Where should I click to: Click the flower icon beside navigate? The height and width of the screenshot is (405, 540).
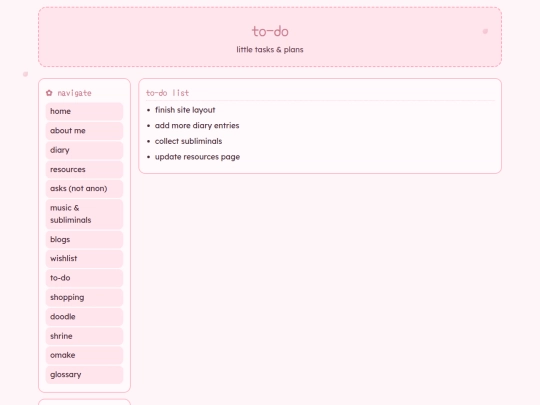pyautogui.click(x=49, y=93)
